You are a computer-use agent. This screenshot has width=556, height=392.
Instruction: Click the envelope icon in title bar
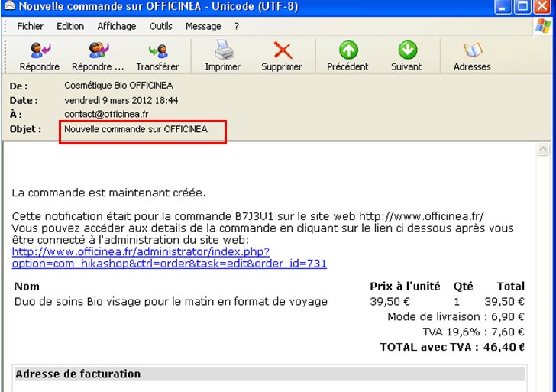(x=9, y=5)
